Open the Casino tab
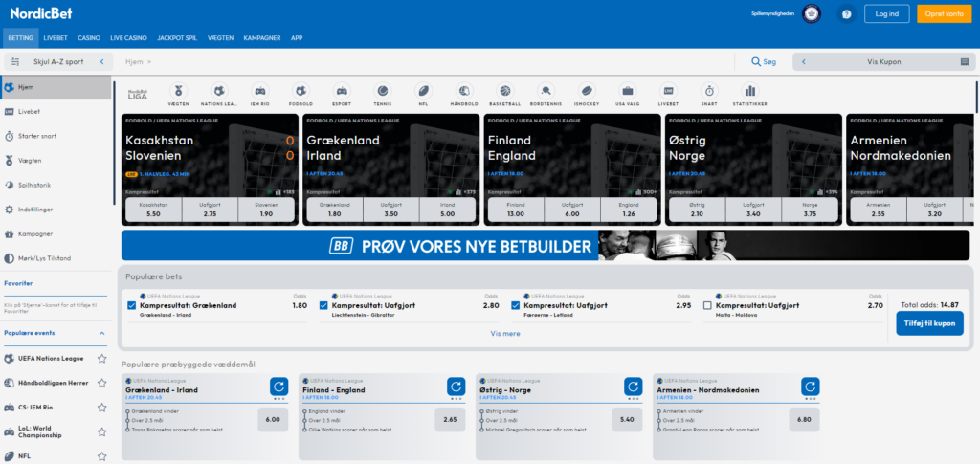Viewport: 980px width, 464px height. (x=89, y=38)
